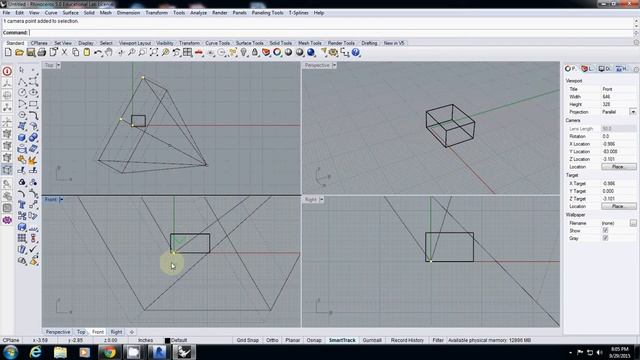Click the Undo arrow icon

(x=98, y=52)
